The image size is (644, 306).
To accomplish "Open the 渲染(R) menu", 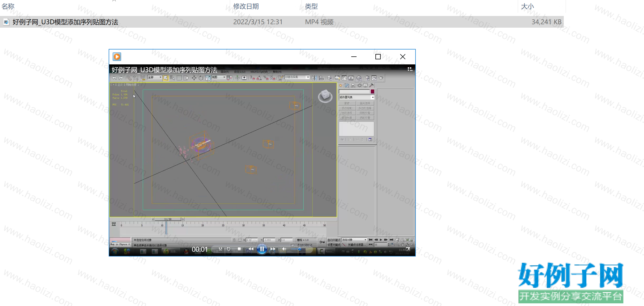I will tap(225, 72).
